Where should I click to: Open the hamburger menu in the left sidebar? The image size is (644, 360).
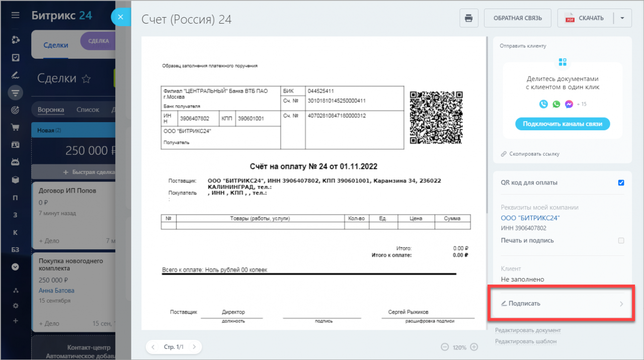point(15,15)
